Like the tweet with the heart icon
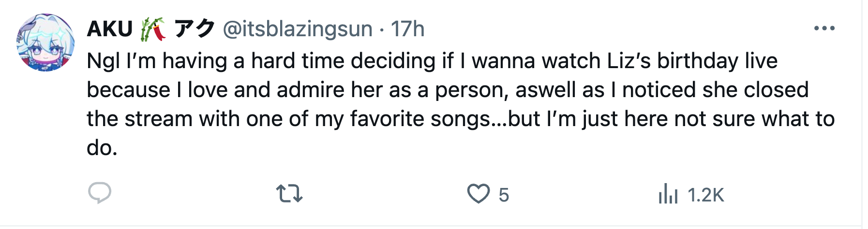The image size is (868, 229). tap(478, 194)
